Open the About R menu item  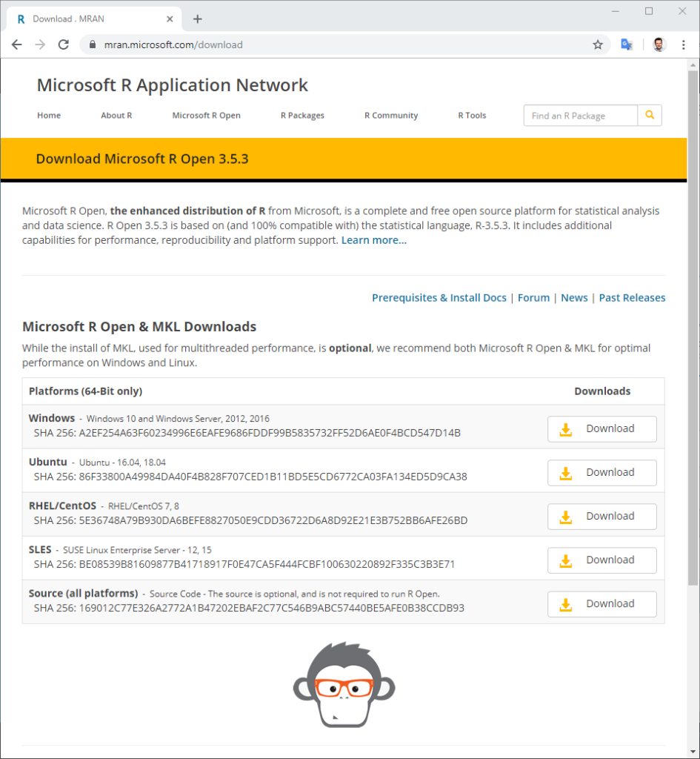(x=116, y=115)
